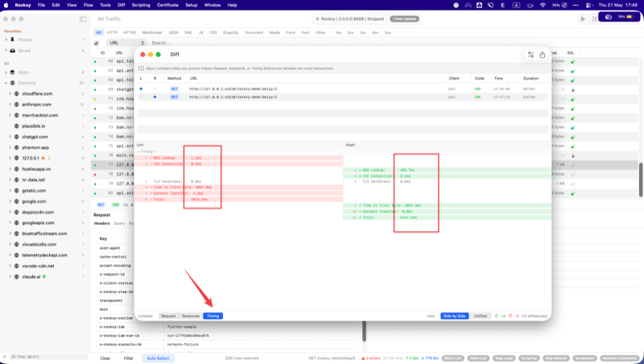
Task: Click the warning triangle beside 127.0.0.1
Action: (43, 158)
